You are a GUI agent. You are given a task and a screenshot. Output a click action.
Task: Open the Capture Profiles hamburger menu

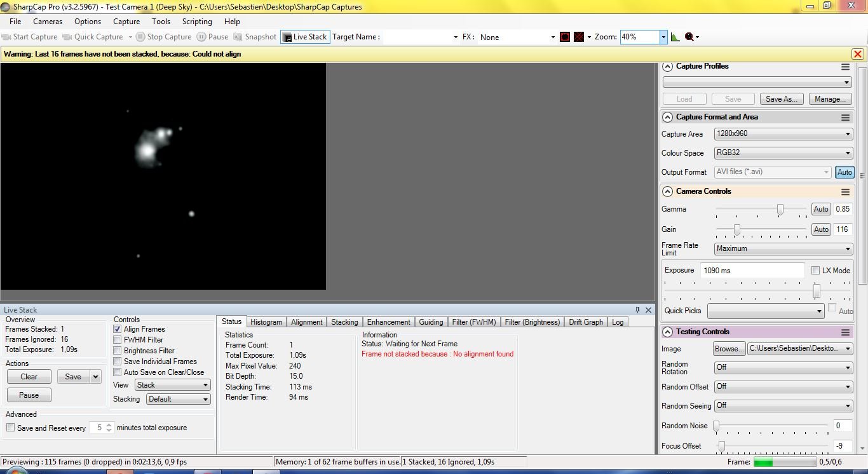click(845, 67)
